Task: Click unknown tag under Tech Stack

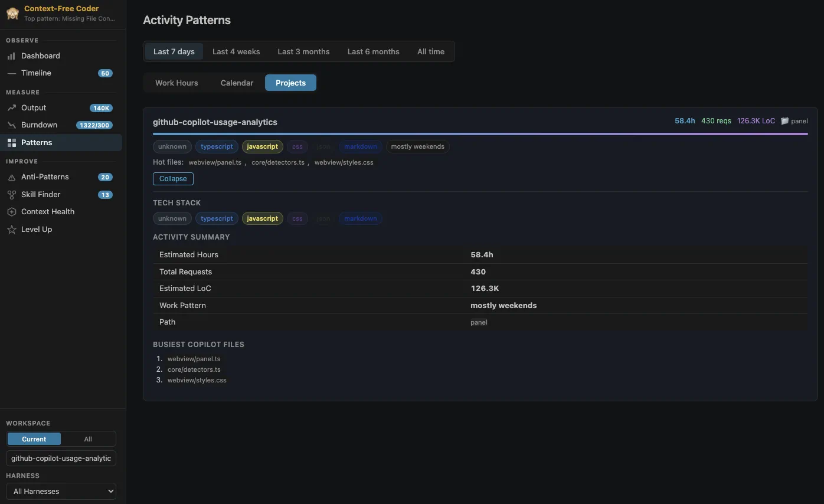Action: coord(172,218)
